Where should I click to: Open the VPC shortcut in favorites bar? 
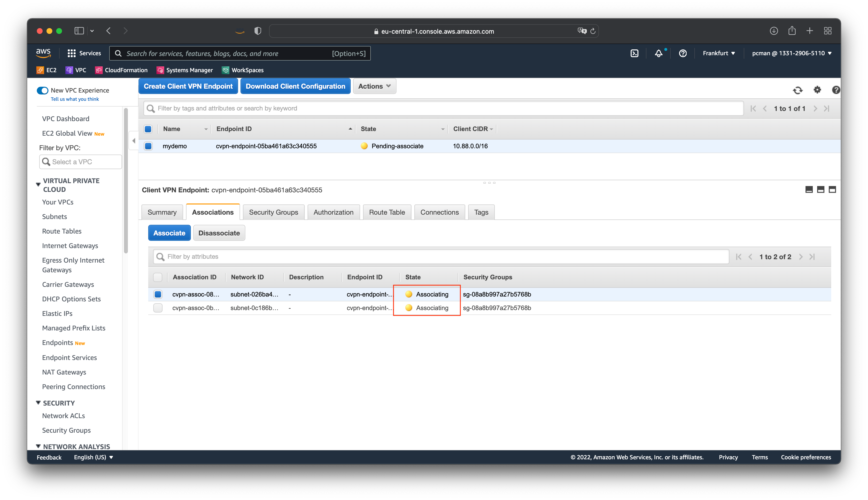click(x=76, y=70)
